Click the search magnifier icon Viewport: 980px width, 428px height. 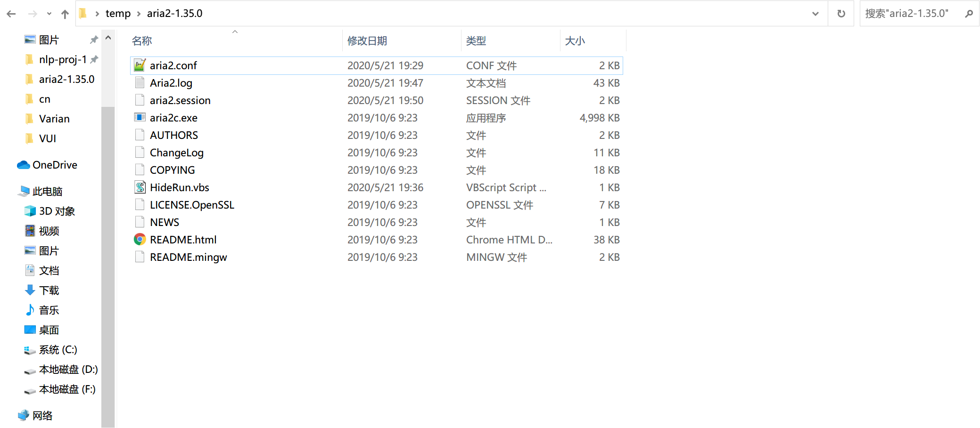969,14
